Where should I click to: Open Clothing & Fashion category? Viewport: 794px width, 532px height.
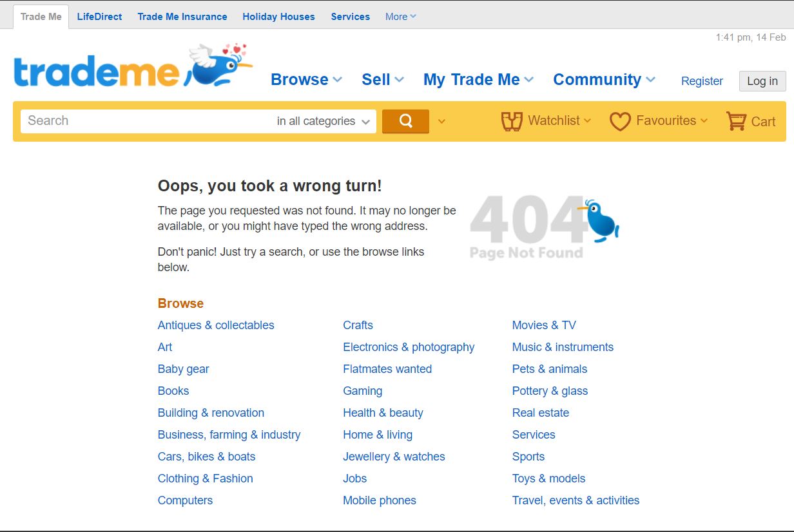pos(206,479)
